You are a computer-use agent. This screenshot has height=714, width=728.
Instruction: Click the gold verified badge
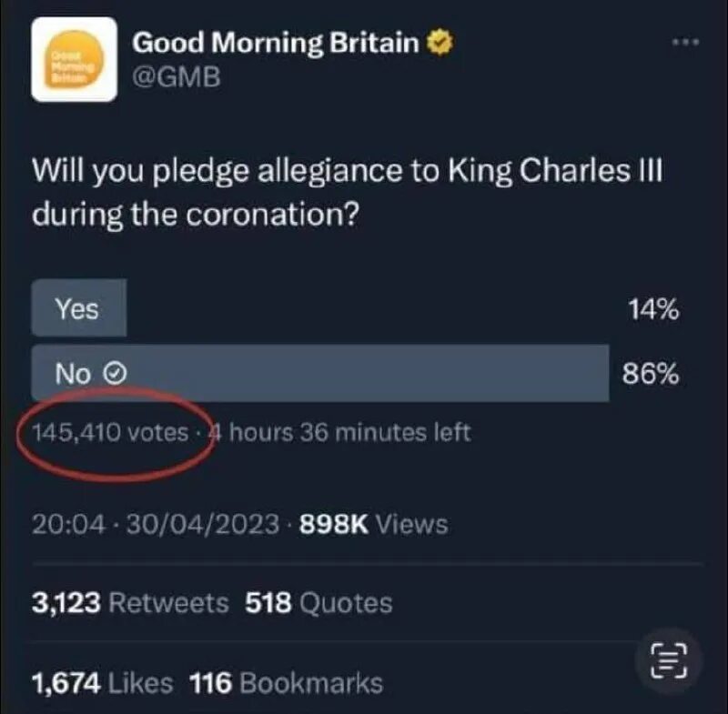click(441, 43)
